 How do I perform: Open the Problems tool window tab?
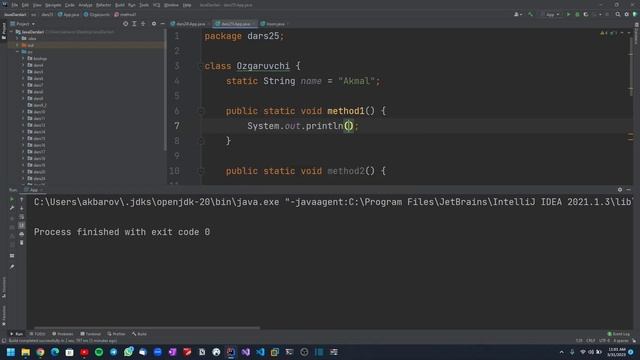click(x=62, y=334)
